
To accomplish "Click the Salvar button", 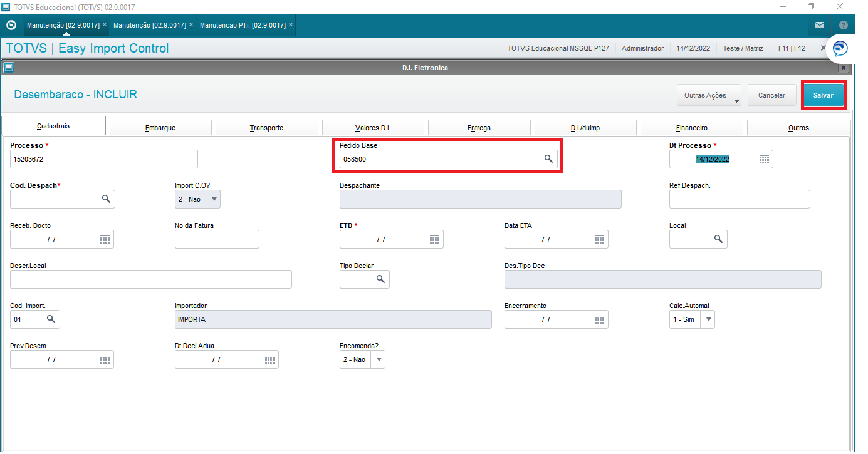I will pos(824,95).
